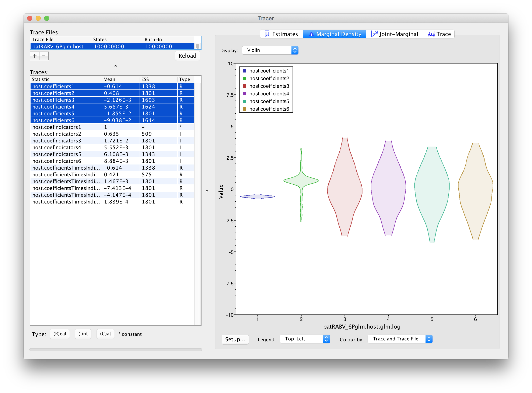Click the host.coefficients1 blue legend swatch
Screen dimensions: 532x393
(x=244, y=71)
